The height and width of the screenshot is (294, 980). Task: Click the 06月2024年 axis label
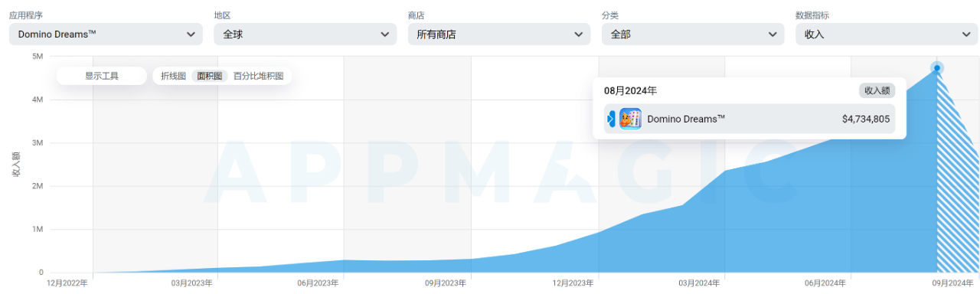click(825, 283)
